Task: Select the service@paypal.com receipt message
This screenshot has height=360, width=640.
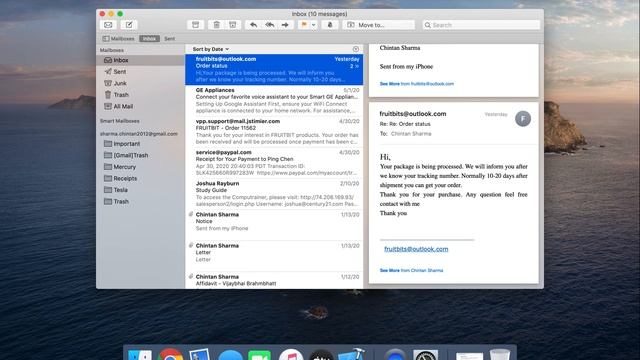Action: click(274, 162)
